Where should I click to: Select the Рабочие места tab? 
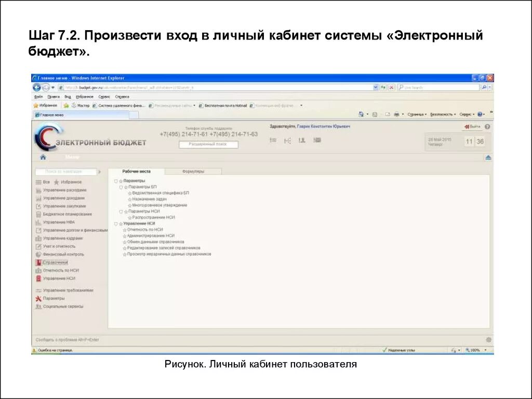[x=137, y=171]
